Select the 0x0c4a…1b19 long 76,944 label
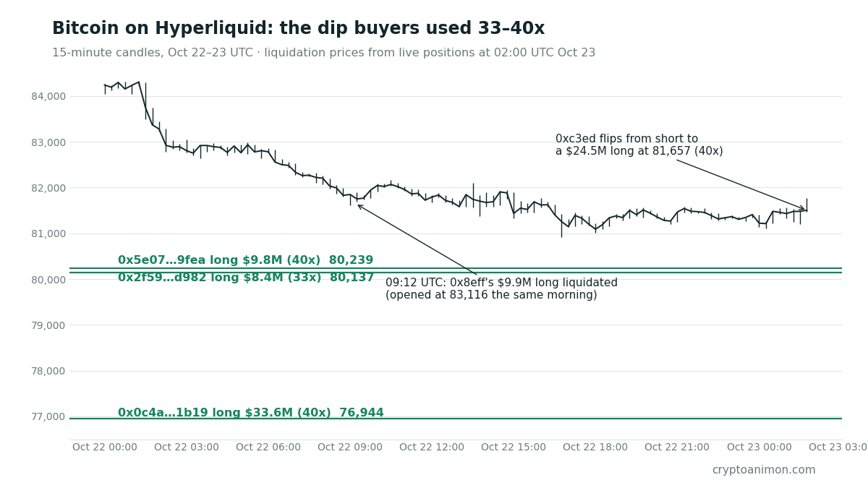Image resolution: width=868 pixels, height=488 pixels. pyautogui.click(x=250, y=413)
